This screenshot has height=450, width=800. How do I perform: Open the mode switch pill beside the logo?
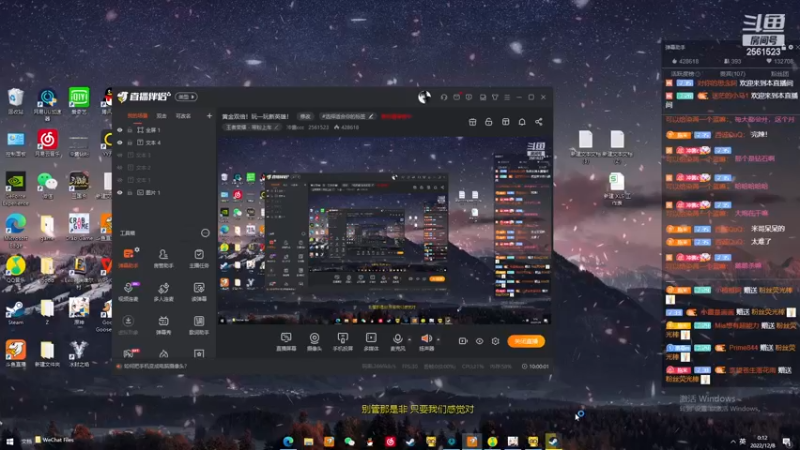tap(186, 97)
